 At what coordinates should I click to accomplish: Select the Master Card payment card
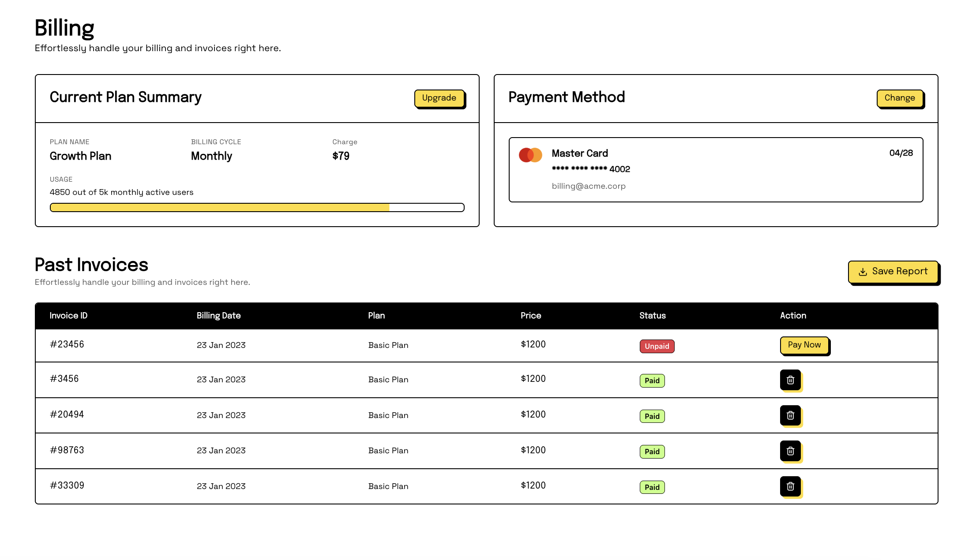pos(715,170)
